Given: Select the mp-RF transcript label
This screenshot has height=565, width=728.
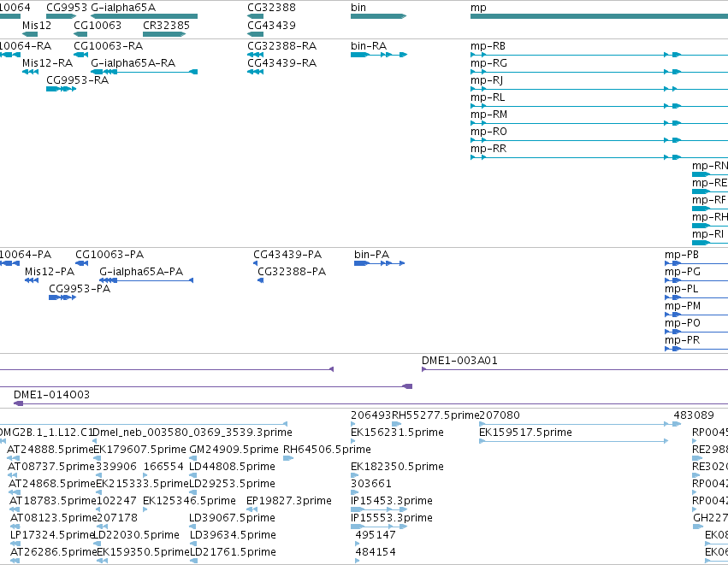Looking at the screenshot, I should (x=709, y=200).
